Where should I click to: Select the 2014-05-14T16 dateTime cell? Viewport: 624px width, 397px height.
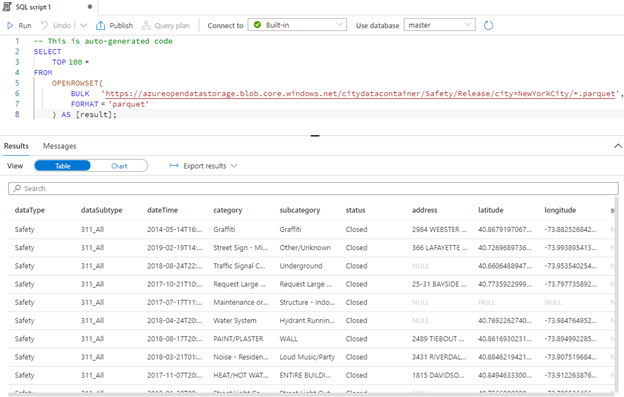(175, 230)
